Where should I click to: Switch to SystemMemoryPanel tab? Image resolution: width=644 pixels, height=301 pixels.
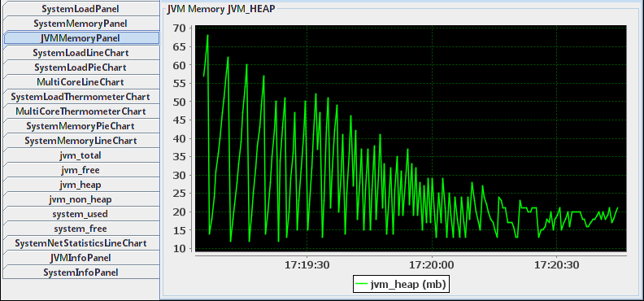tap(80, 24)
